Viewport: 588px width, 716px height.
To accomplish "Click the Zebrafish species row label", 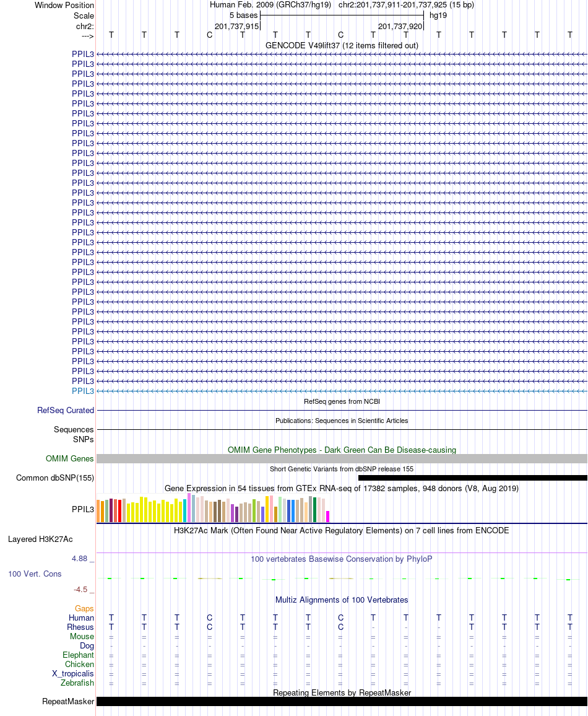I will click(x=77, y=683).
